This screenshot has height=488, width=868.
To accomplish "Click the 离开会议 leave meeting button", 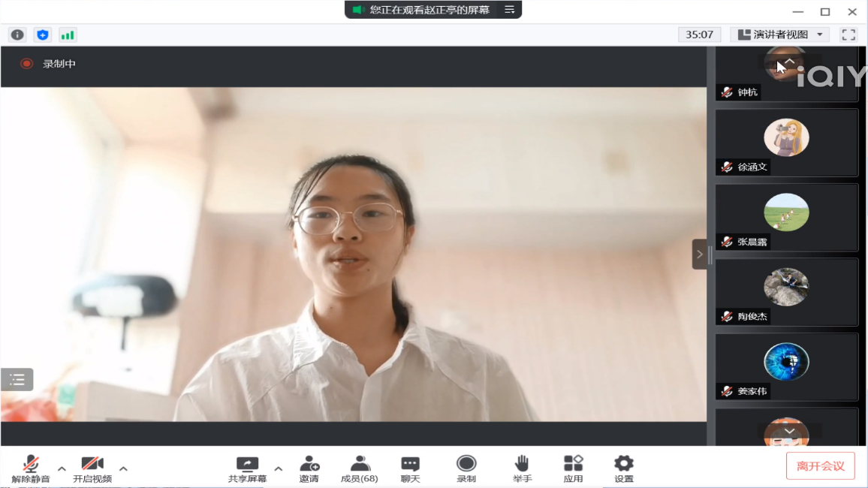I will 820,466.
